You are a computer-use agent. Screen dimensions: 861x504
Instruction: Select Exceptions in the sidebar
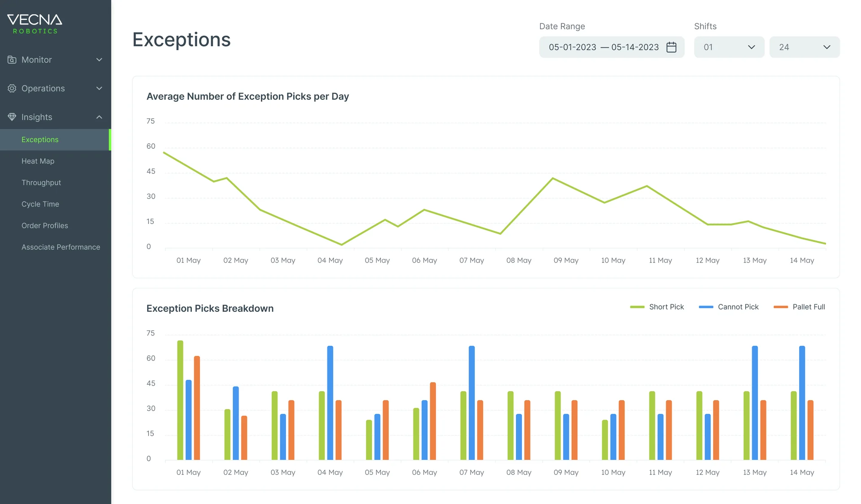tap(56, 140)
